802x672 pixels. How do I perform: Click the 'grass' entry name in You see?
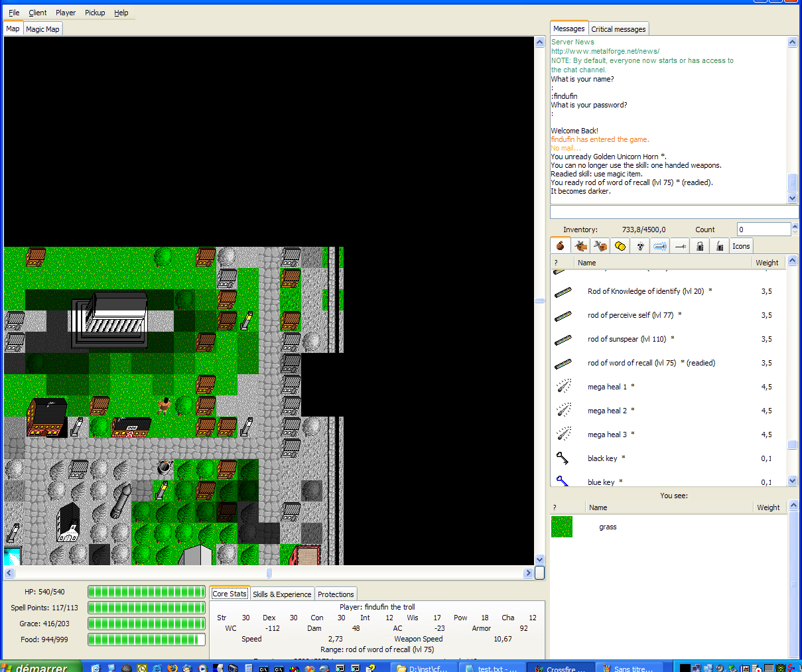[608, 527]
